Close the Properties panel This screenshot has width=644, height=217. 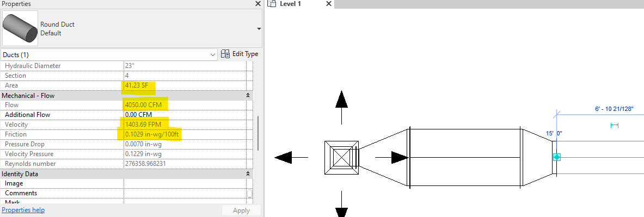[x=257, y=4]
